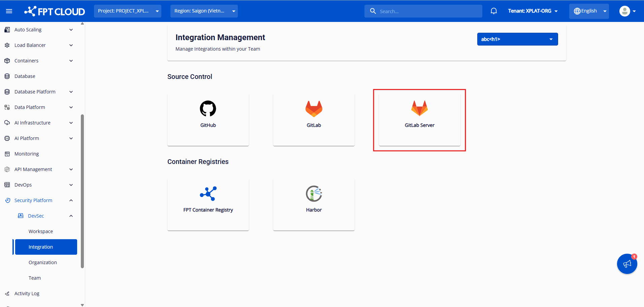Open the English language dropdown

589,11
